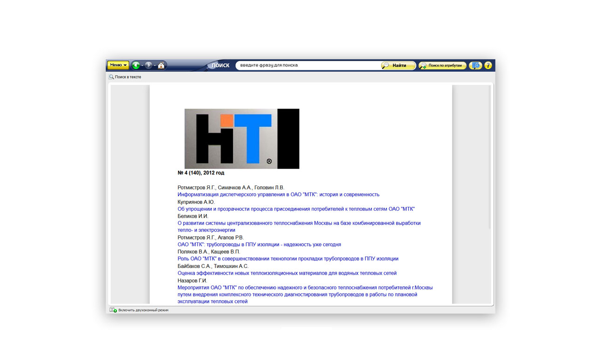
Task: Click the HTI journal logo image
Action: pyautogui.click(x=242, y=138)
